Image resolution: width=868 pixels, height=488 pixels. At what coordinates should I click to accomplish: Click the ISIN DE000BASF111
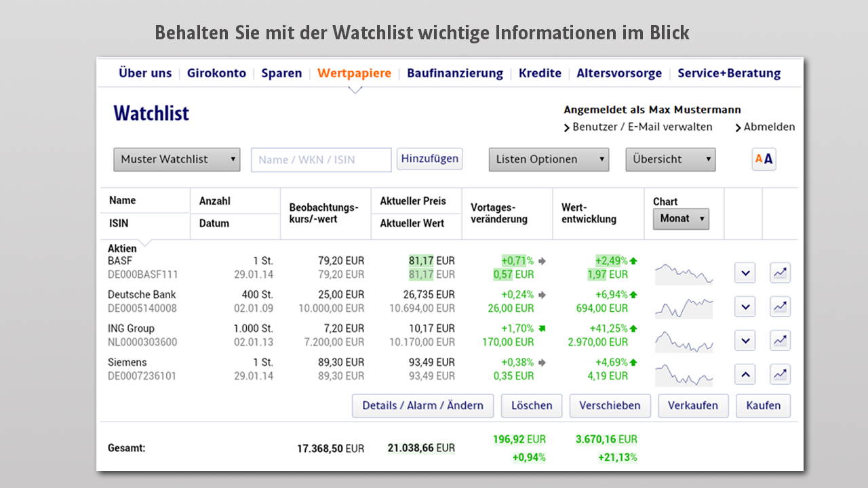click(143, 274)
